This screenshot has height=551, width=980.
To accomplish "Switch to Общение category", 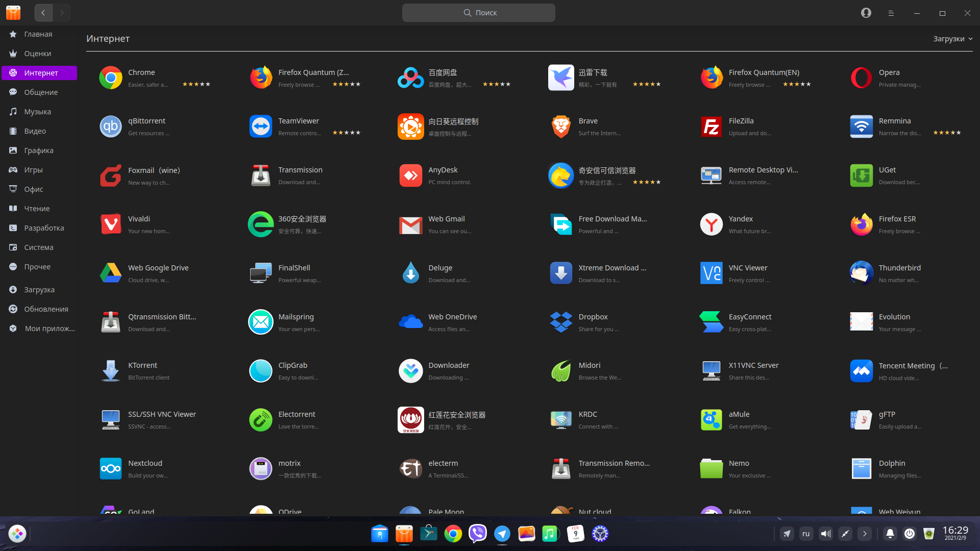I will click(39, 92).
